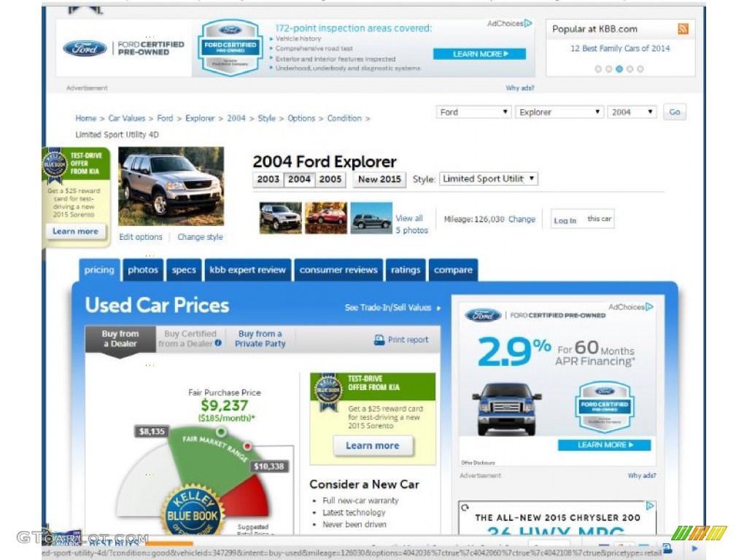
Task: Click the Change style link
Action: point(200,237)
